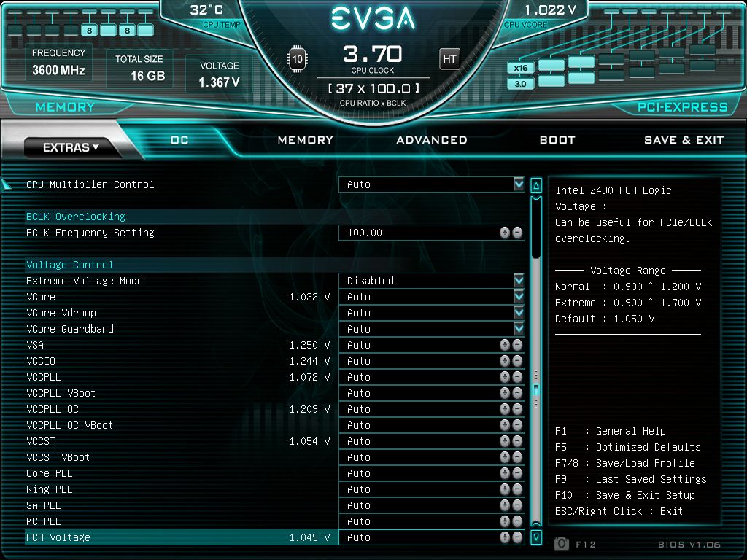Click minus icon on Core PLL row
Screen dimensions: 747x560
(x=517, y=473)
